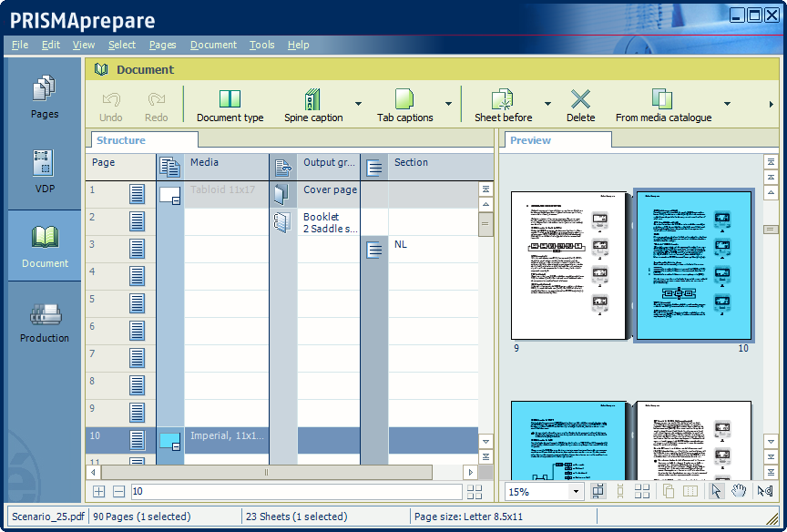Screen dimensions: 787x532
Task: Open the Pages workspace in the sidebar
Action: point(45,97)
